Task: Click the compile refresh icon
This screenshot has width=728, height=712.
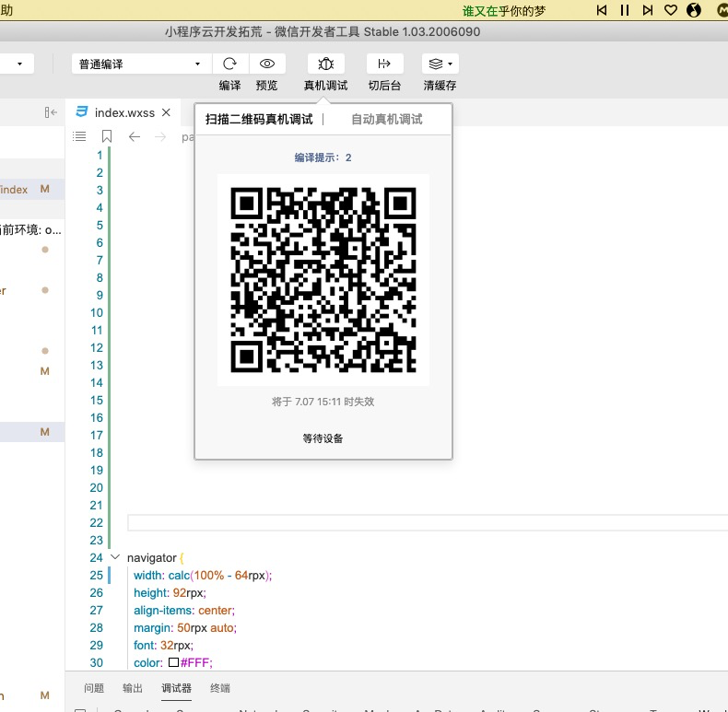Action: 230,64
